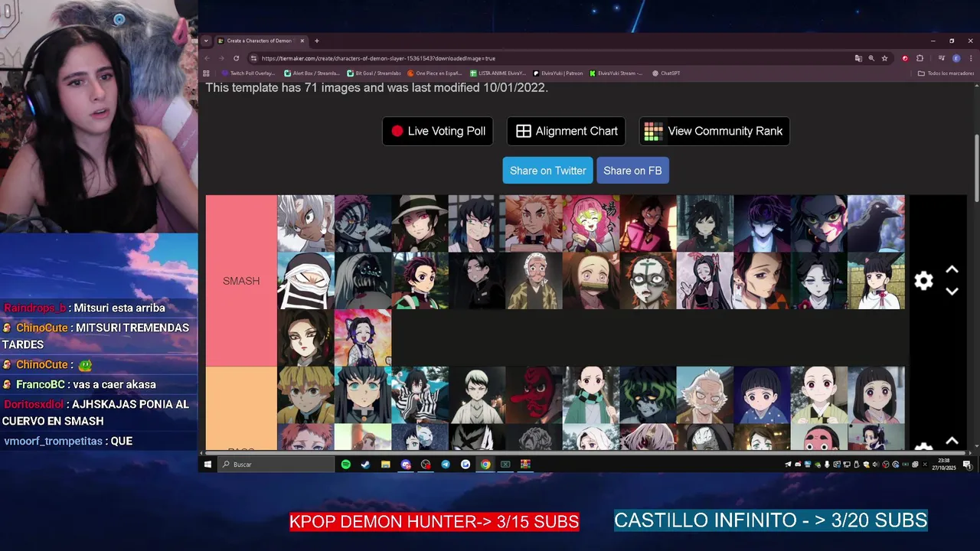Open the One Piece en Español bookmark
980x551 pixels.
[x=434, y=73]
